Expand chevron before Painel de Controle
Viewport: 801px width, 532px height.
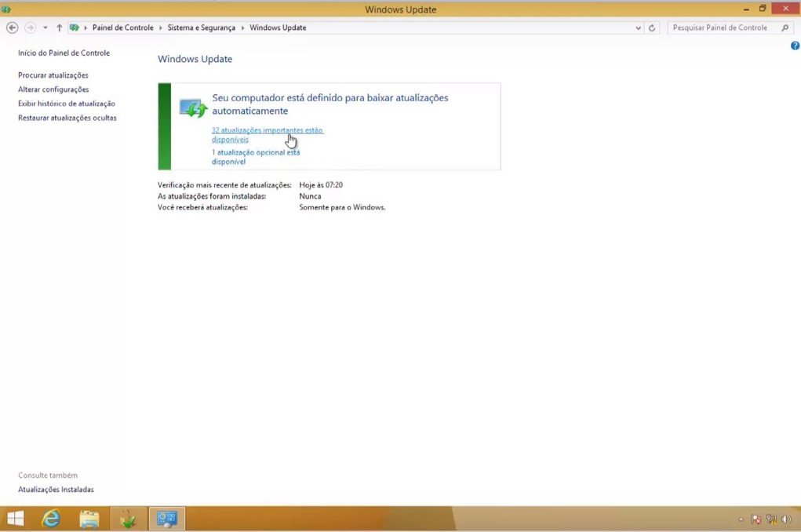point(86,27)
